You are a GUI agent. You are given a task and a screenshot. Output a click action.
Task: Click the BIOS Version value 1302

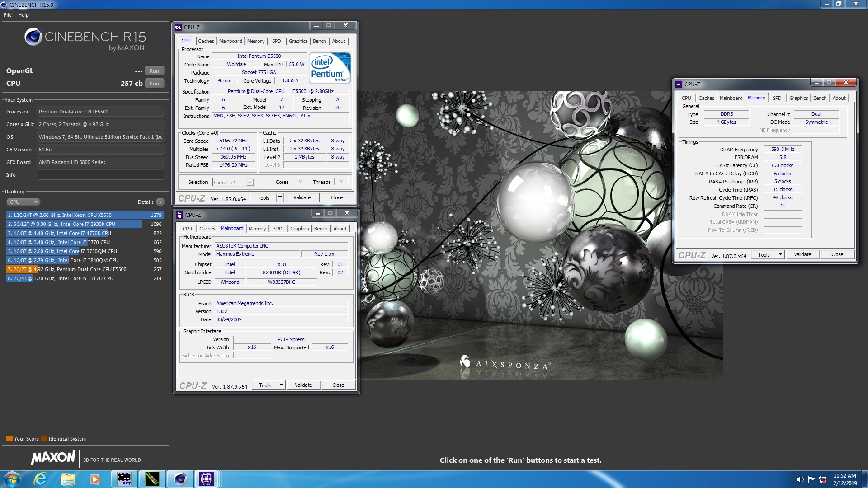(x=282, y=311)
